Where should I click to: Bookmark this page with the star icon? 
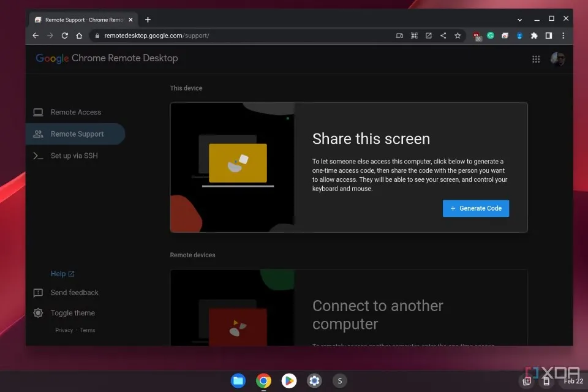[x=458, y=36]
